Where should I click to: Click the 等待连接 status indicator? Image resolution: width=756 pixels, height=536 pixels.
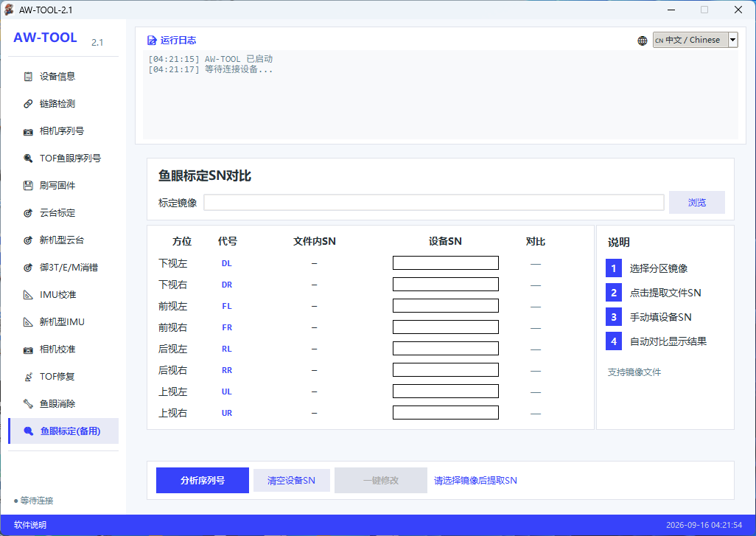coord(34,501)
